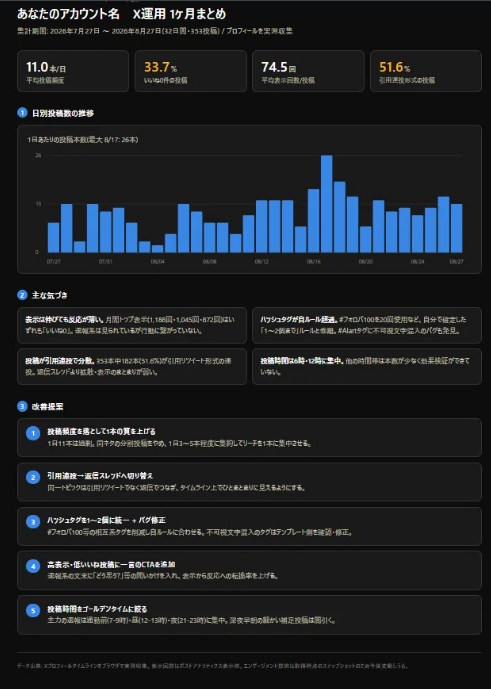Click the chart caption 1日あたりの投稿本数

click(83, 140)
